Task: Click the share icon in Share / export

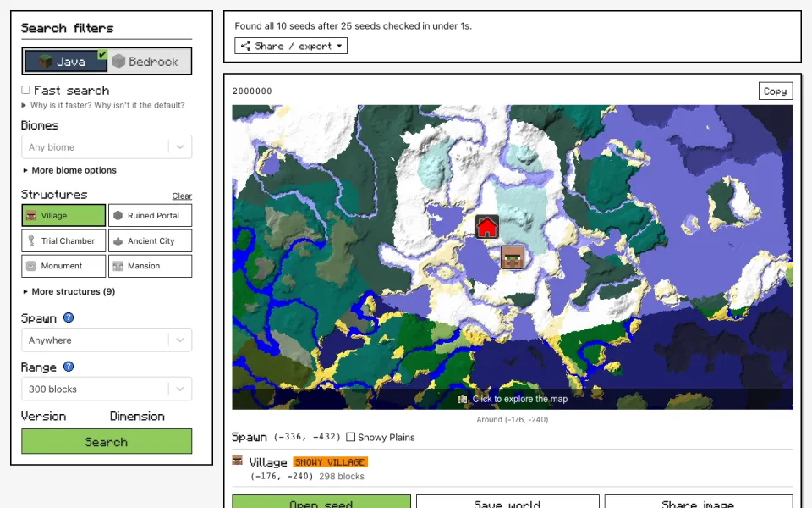Action: pyautogui.click(x=245, y=46)
